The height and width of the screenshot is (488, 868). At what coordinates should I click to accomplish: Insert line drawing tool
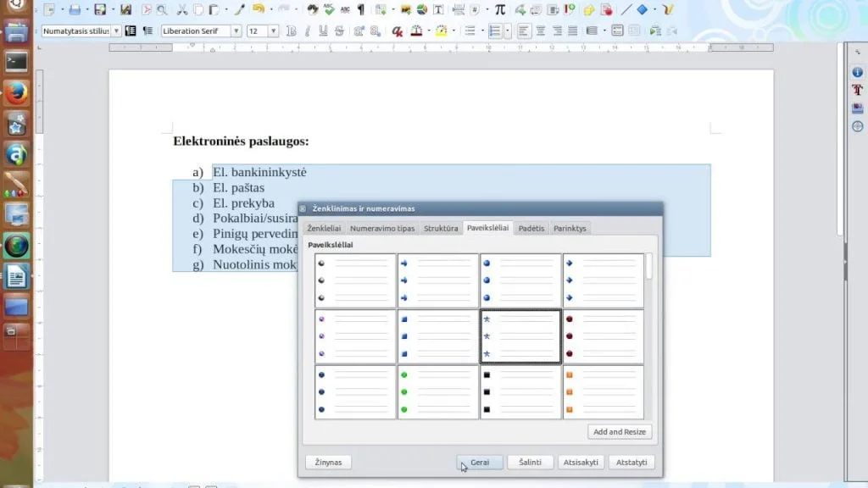626,10
